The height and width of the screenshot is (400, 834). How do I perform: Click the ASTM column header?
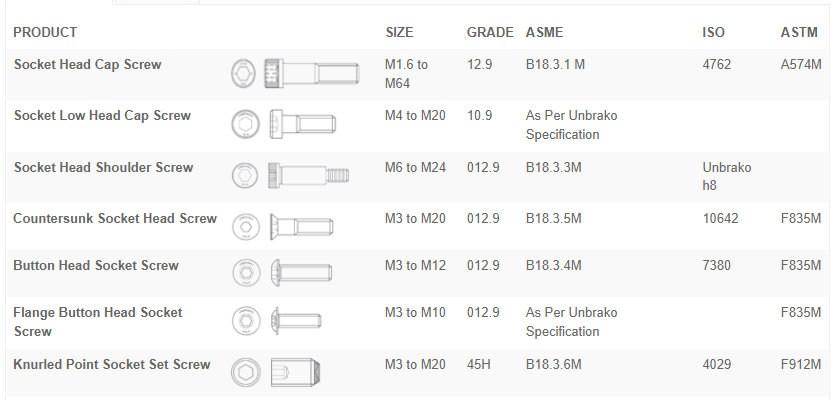pyautogui.click(x=799, y=33)
